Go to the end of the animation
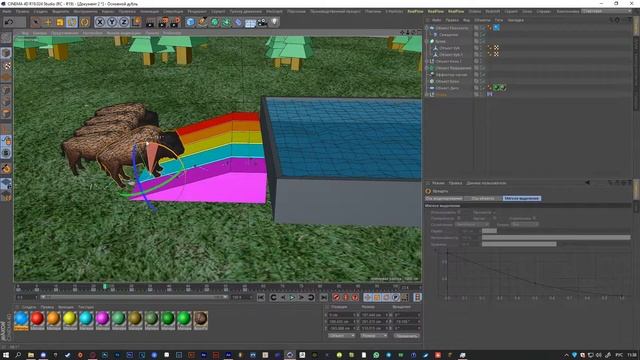 tap(324, 298)
